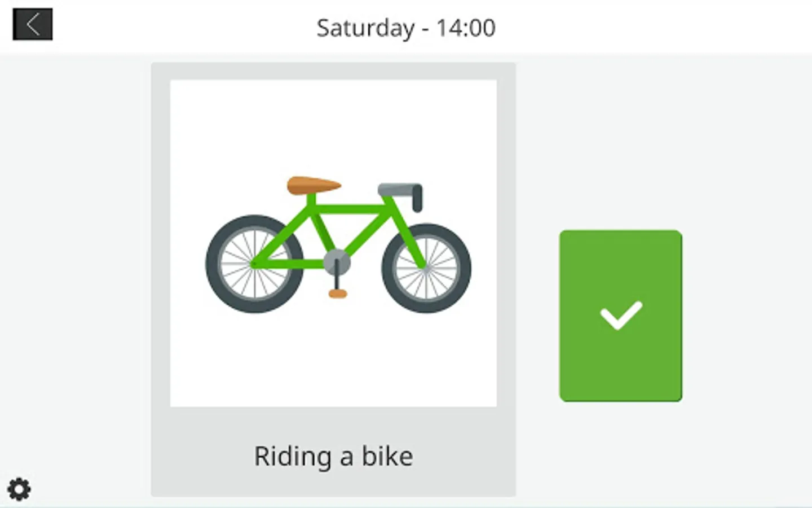Click the gray chainring on the bike
Screen dimensions: 812x508
(337, 262)
